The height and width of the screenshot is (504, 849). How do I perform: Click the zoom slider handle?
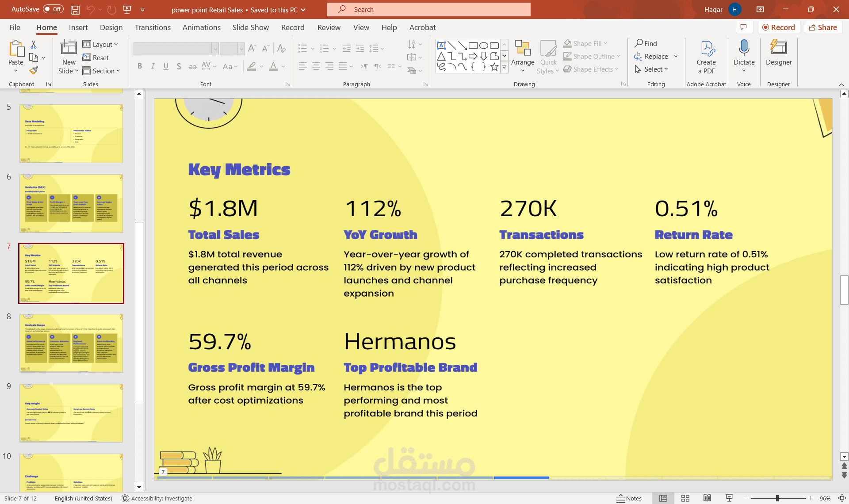tap(777, 498)
